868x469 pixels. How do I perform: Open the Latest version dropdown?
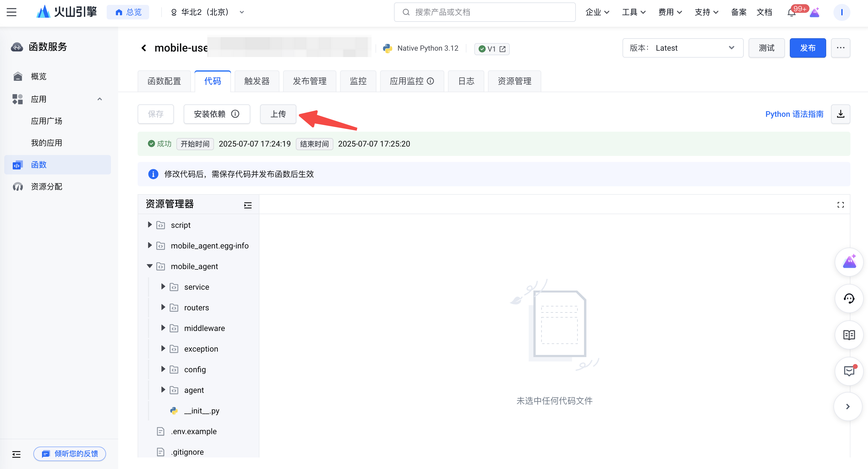click(x=683, y=48)
